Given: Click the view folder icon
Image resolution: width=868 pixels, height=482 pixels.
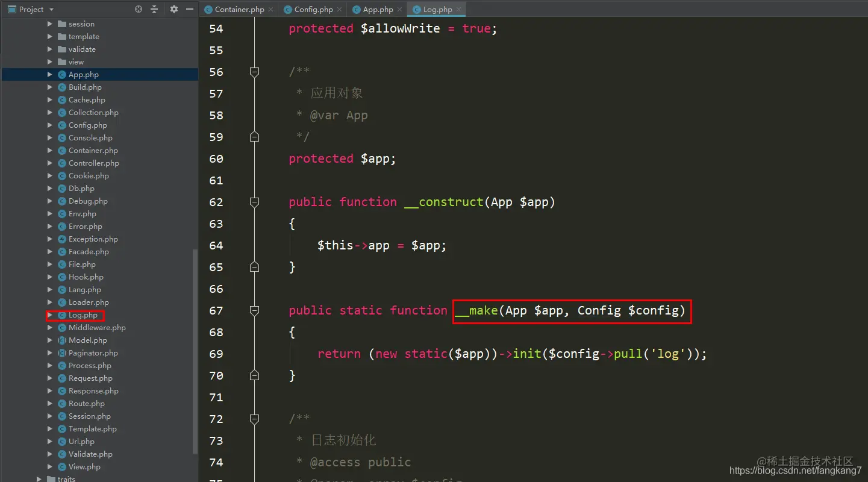Looking at the screenshot, I should pyautogui.click(x=62, y=62).
